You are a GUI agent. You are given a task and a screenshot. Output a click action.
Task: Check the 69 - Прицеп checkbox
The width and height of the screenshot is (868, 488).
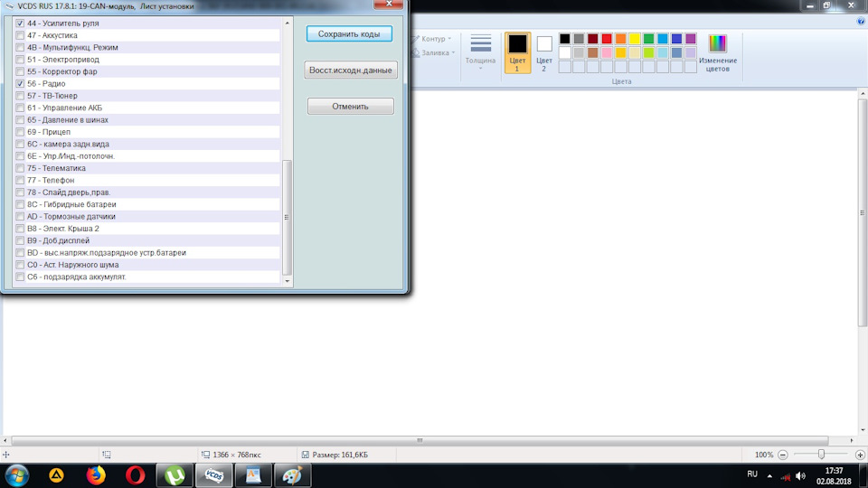20,132
